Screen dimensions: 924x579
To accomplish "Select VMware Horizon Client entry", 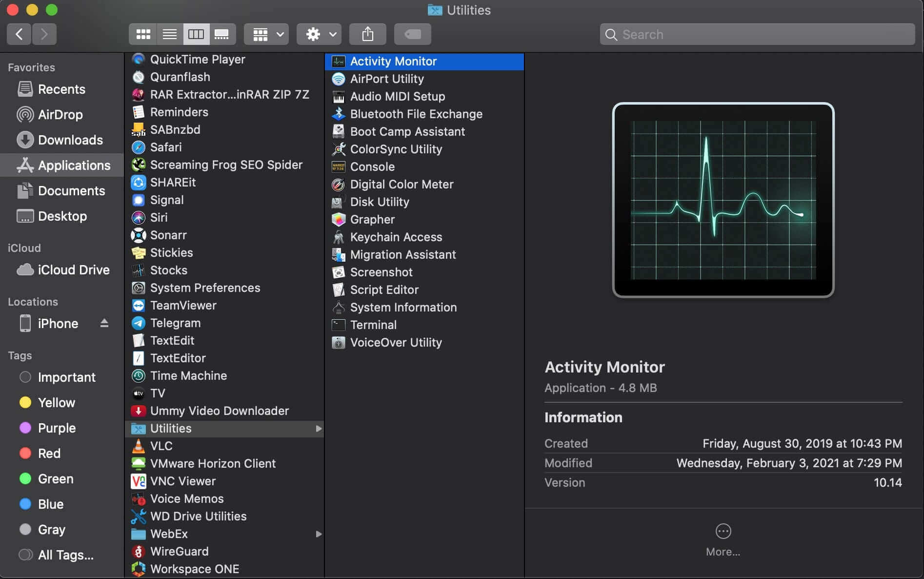I will coord(224,464).
